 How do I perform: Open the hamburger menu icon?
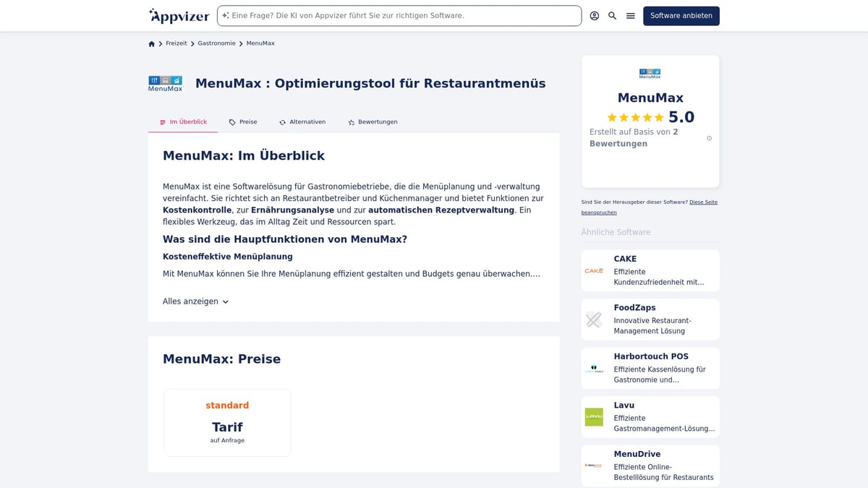tap(630, 15)
